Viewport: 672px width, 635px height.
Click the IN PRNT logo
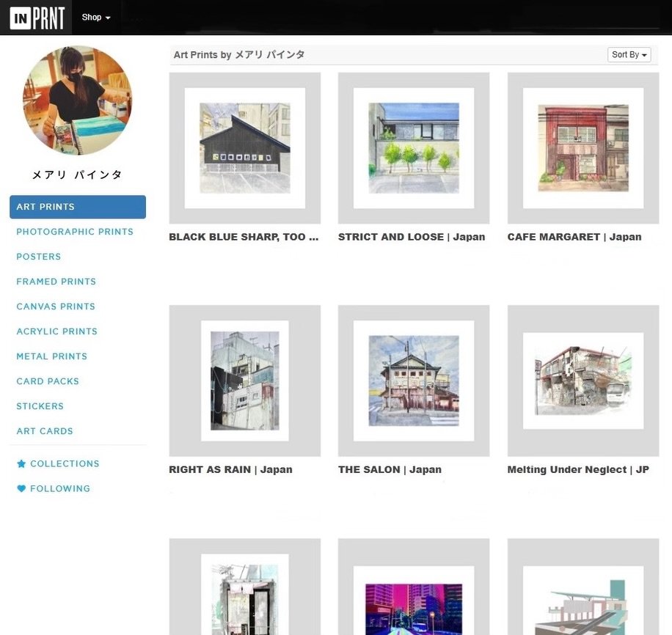(37, 17)
